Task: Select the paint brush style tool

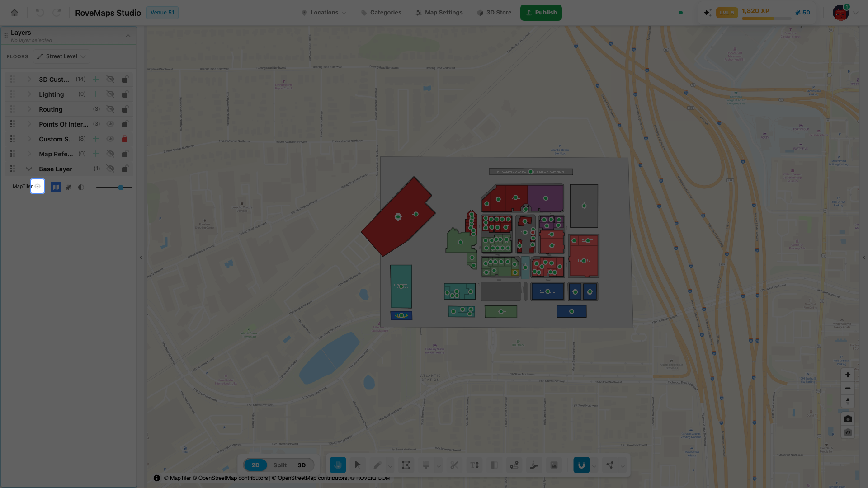Action: click(x=426, y=465)
